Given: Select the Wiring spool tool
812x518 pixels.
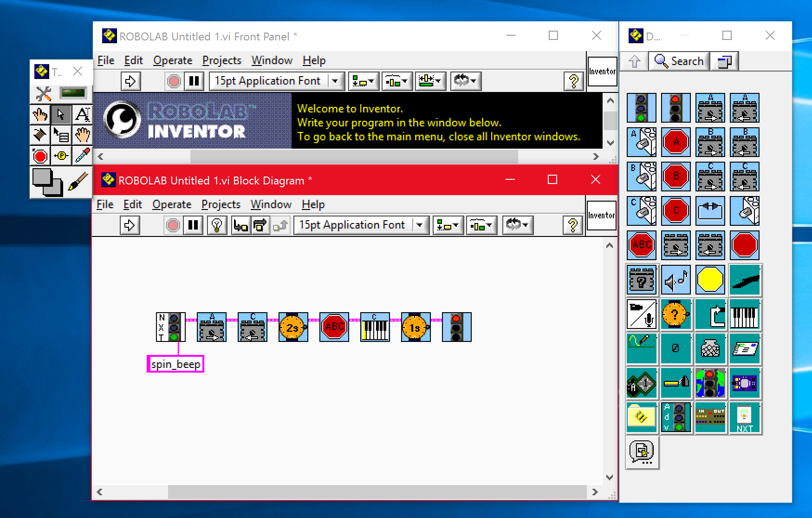Looking at the screenshot, I should click(x=40, y=135).
